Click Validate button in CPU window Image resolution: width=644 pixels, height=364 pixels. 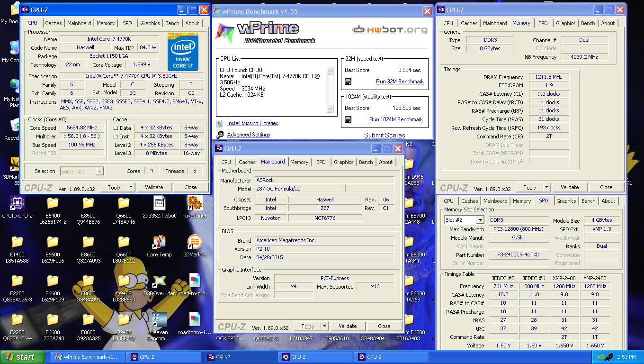click(154, 187)
